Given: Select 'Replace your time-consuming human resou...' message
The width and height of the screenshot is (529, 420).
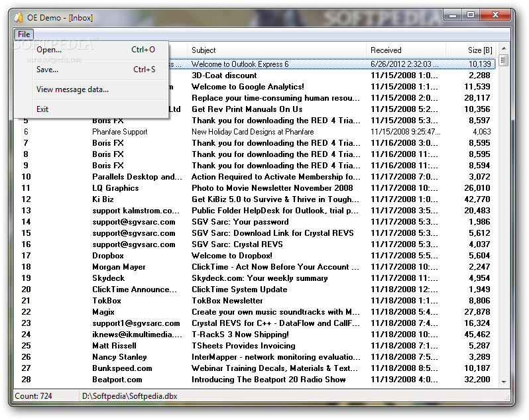Looking at the screenshot, I should point(276,98).
